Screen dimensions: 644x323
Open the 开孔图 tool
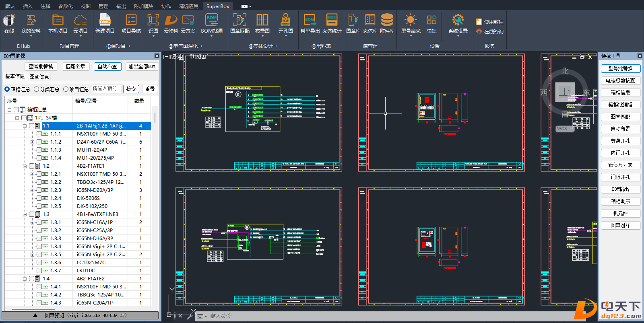pyautogui.click(x=285, y=20)
